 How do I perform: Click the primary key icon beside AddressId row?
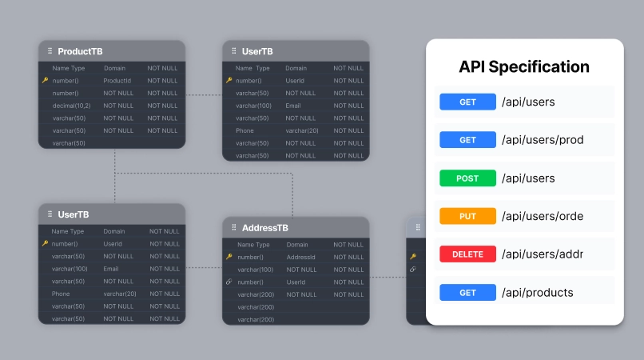tap(229, 257)
